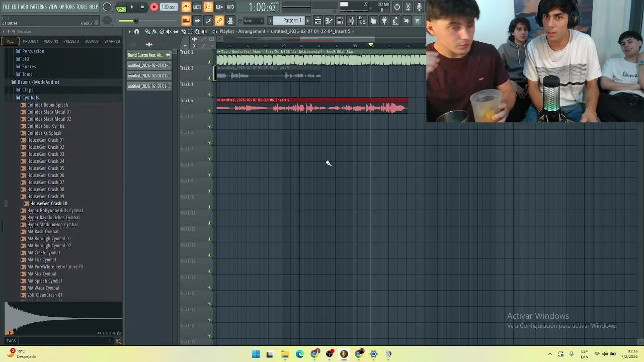644x362 pixels.
Task: Open the Channel rack view icon
Action: [340, 21]
